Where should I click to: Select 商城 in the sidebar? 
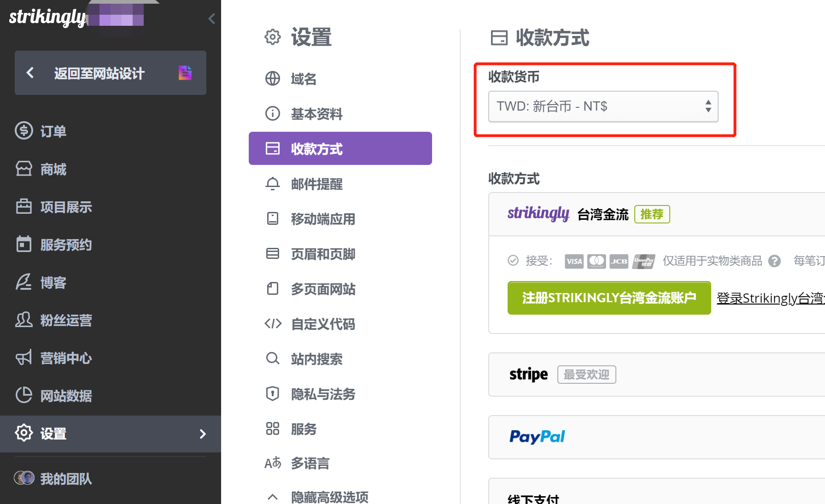(x=53, y=169)
